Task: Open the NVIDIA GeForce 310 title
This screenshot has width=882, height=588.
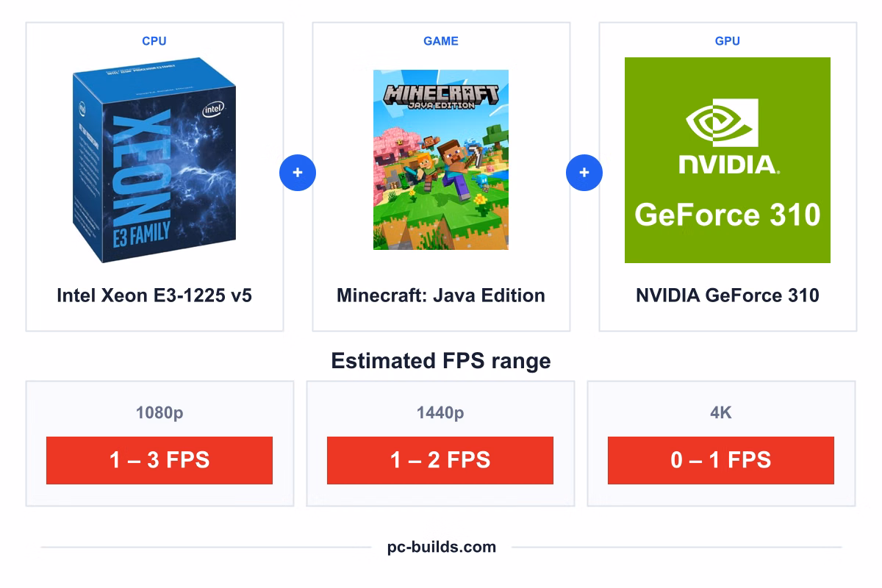Action: coord(728,295)
